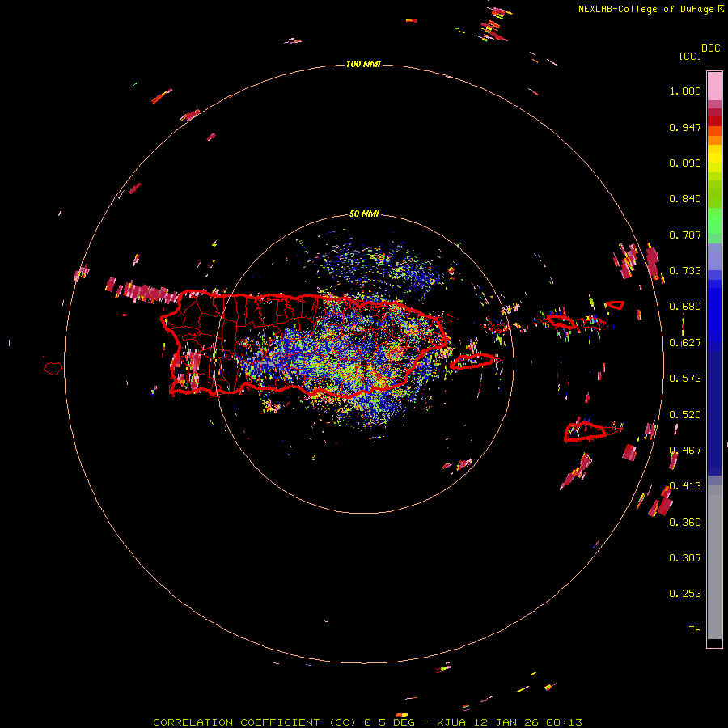Image resolution: width=728 pixels, height=728 pixels.
Task: Select the 0.947 scale value
Action: pos(685,127)
